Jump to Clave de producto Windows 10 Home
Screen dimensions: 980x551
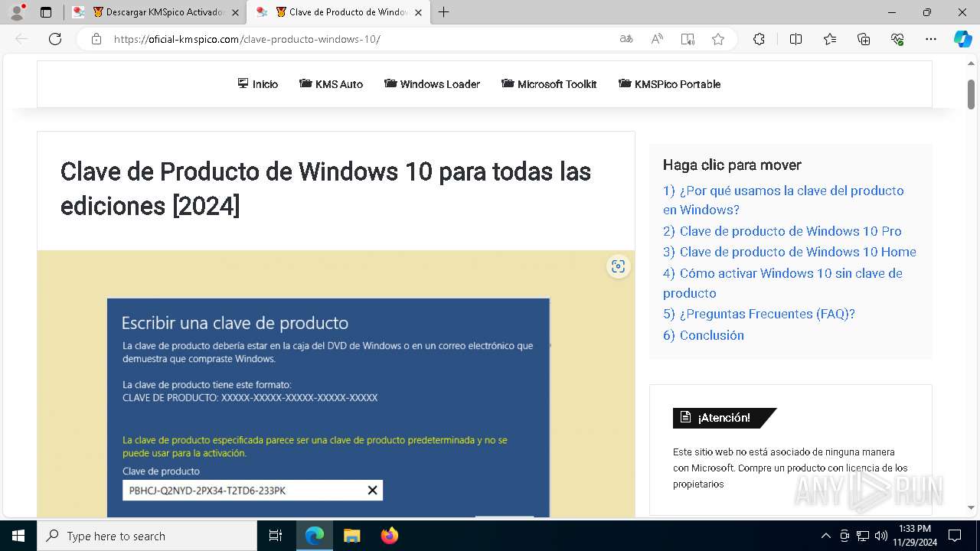[789, 252]
